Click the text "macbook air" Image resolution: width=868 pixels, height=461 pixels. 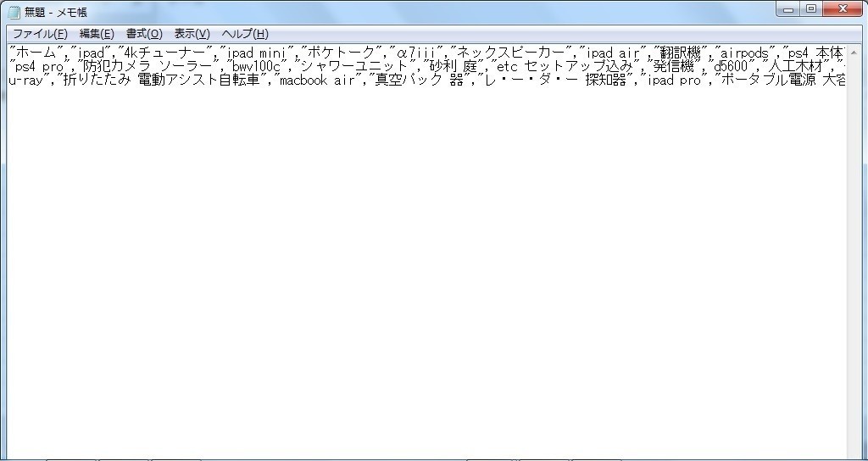318,81
